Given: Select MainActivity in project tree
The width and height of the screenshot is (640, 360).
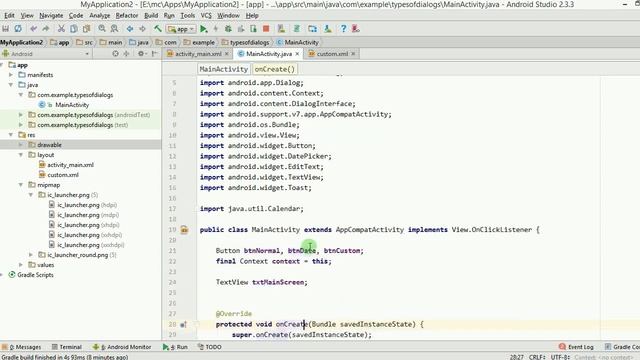Looking at the screenshot, I should pos(72,105).
